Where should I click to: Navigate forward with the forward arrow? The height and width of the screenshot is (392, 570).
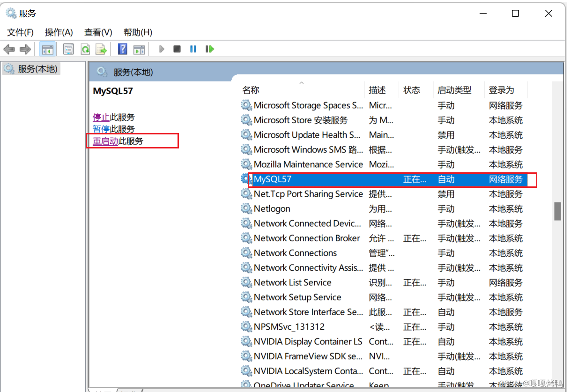pyautogui.click(x=25, y=49)
